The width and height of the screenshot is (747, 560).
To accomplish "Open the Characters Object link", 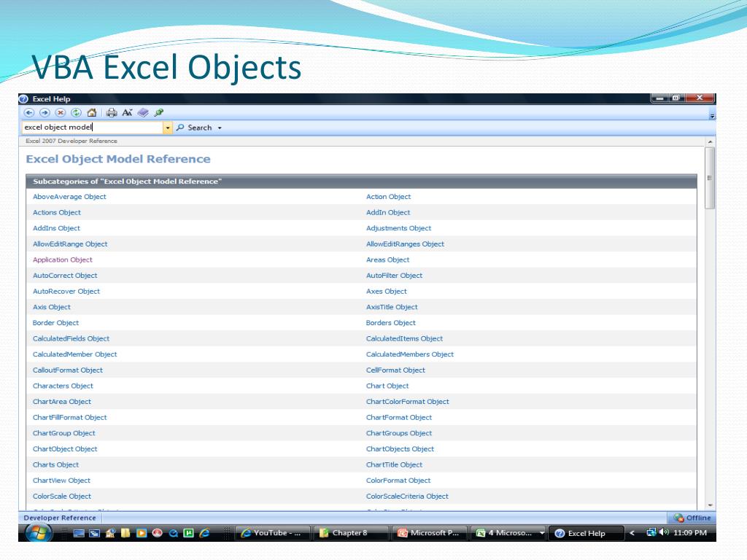I will click(63, 386).
